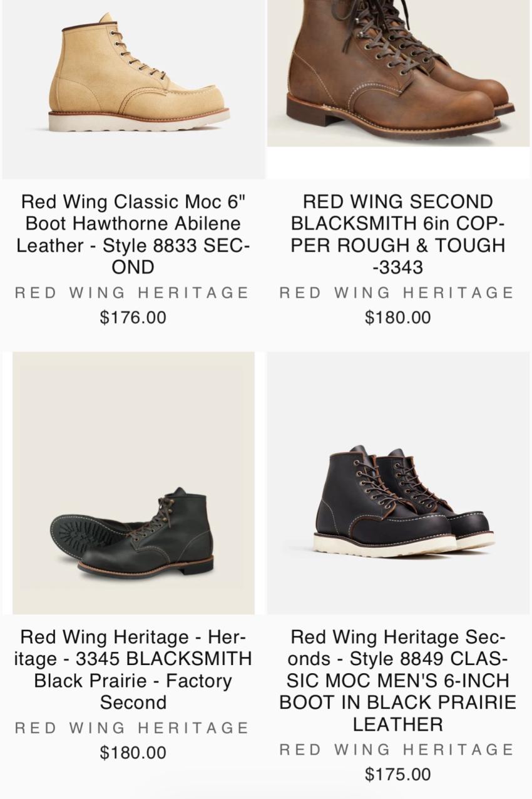
Task: View the 3345 Blacksmith Black Prairie image
Action: 133,482
